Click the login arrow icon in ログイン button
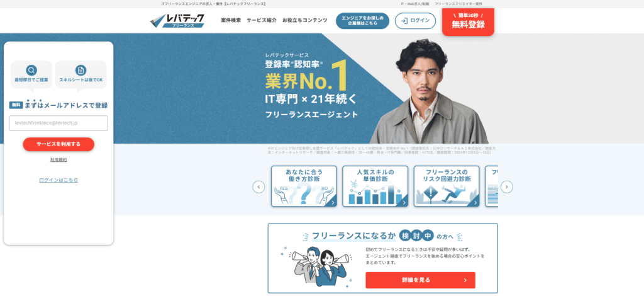 coord(404,21)
